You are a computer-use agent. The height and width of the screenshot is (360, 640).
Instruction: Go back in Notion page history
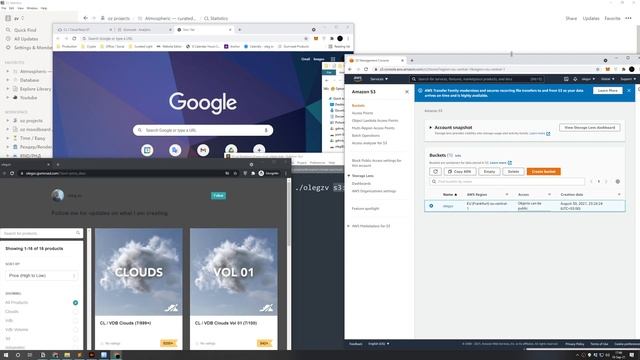click(x=85, y=18)
